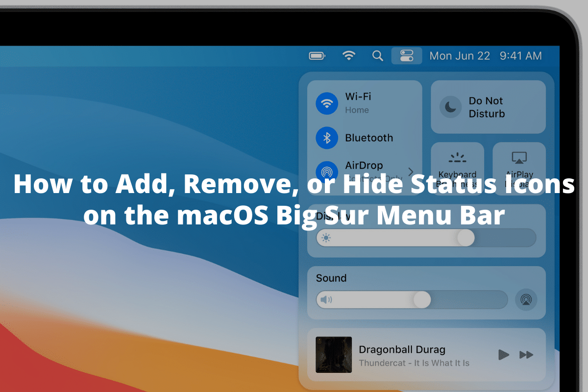Click the Wi-Fi icon in Control Center
Viewport: 588px width, 392px height.
coord(326,103)
